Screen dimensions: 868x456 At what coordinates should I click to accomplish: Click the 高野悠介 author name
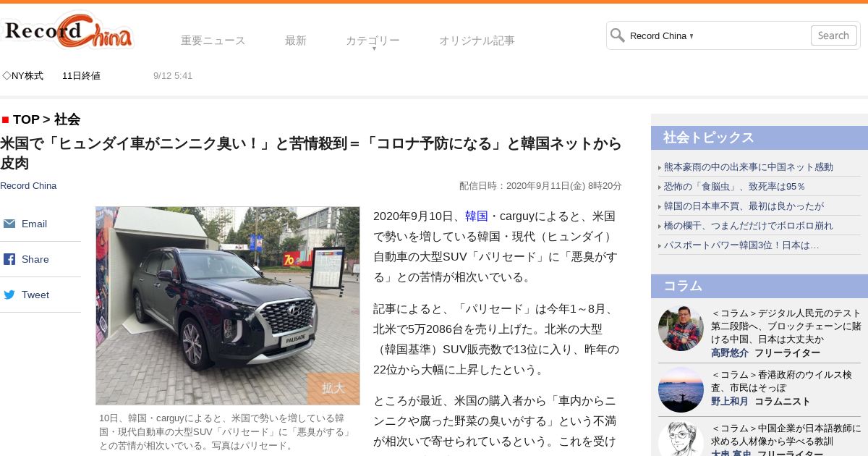coord(730,353)
